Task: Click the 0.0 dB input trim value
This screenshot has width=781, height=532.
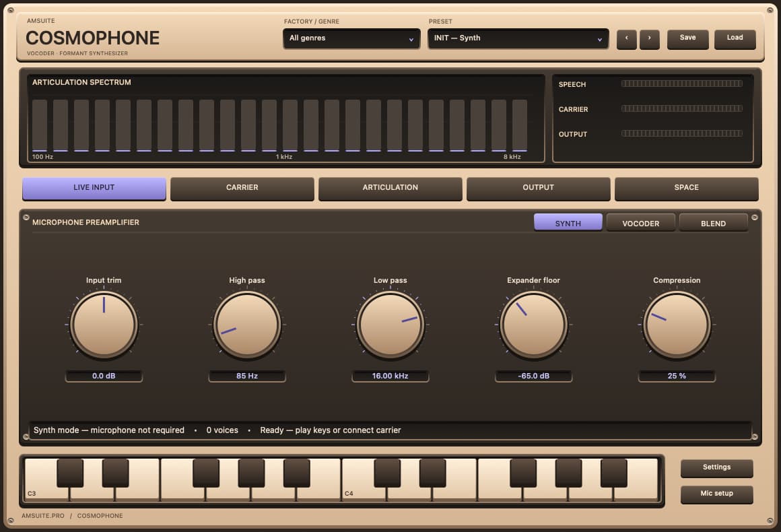Action: click(x=104, y=376)
